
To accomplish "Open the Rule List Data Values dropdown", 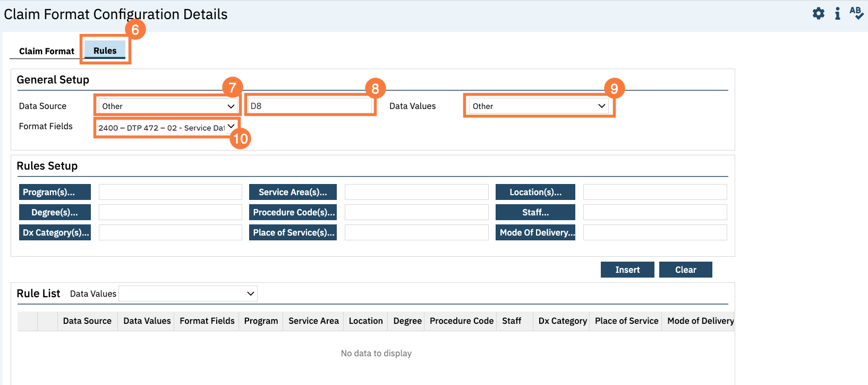I will pyautogui.click(x=188, y=294).
